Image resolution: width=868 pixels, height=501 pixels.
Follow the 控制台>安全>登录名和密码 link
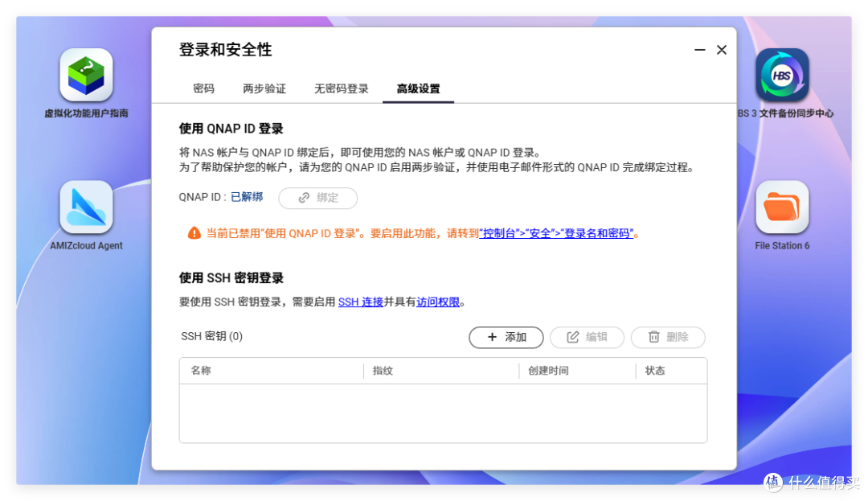[556, 234]
